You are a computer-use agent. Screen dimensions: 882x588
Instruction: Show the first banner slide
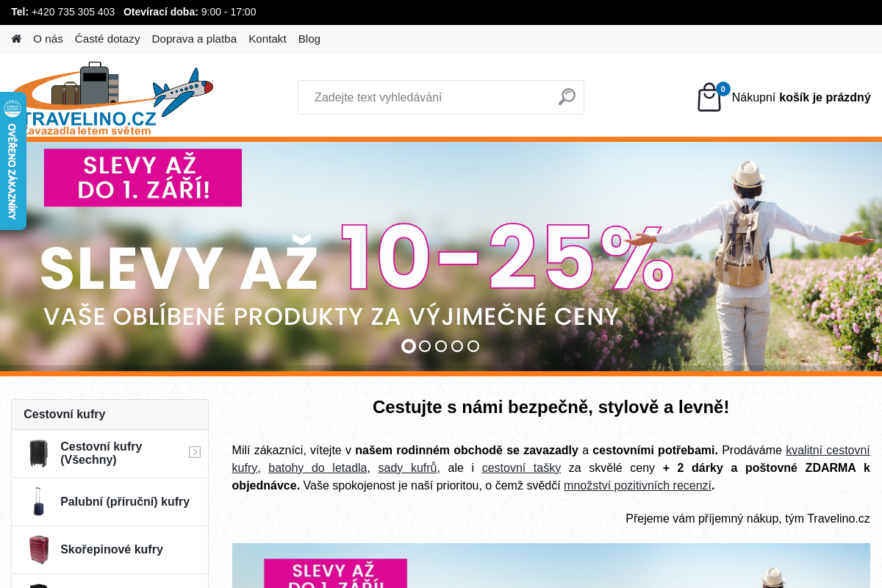pyautogui.click(x=409, y=346)
